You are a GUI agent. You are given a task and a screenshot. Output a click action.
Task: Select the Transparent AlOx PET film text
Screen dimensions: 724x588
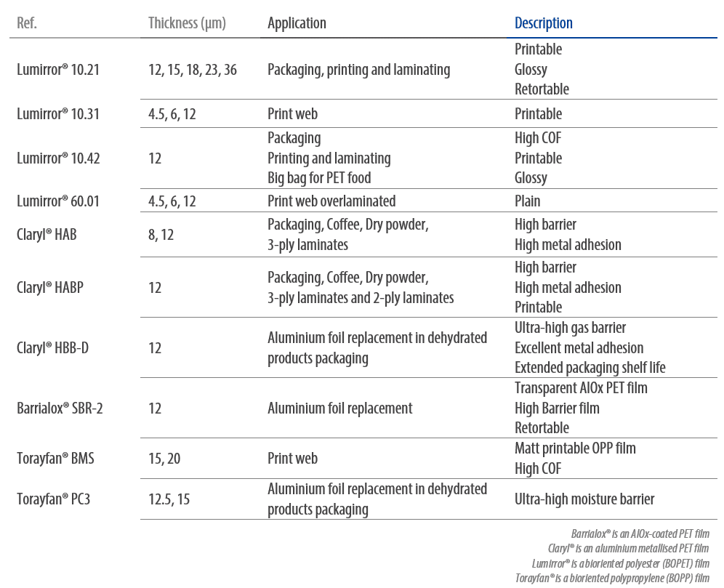coord(581,388)
